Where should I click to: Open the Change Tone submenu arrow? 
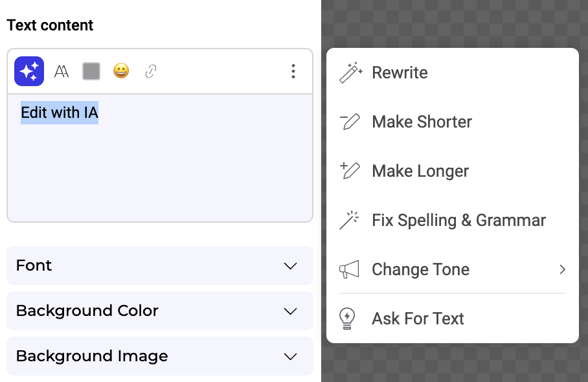point(562,269)
